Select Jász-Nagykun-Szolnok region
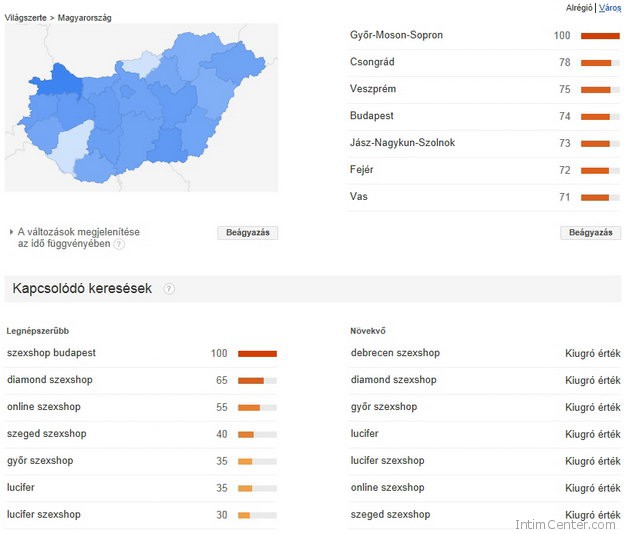 coord(402,143)
